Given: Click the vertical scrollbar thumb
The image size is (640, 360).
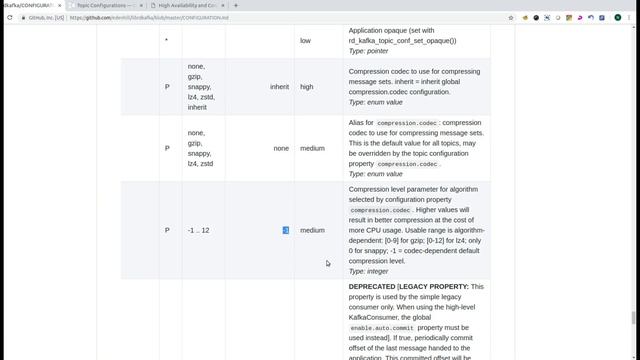Looking at the screenshot, I should (x=633, y=318).
